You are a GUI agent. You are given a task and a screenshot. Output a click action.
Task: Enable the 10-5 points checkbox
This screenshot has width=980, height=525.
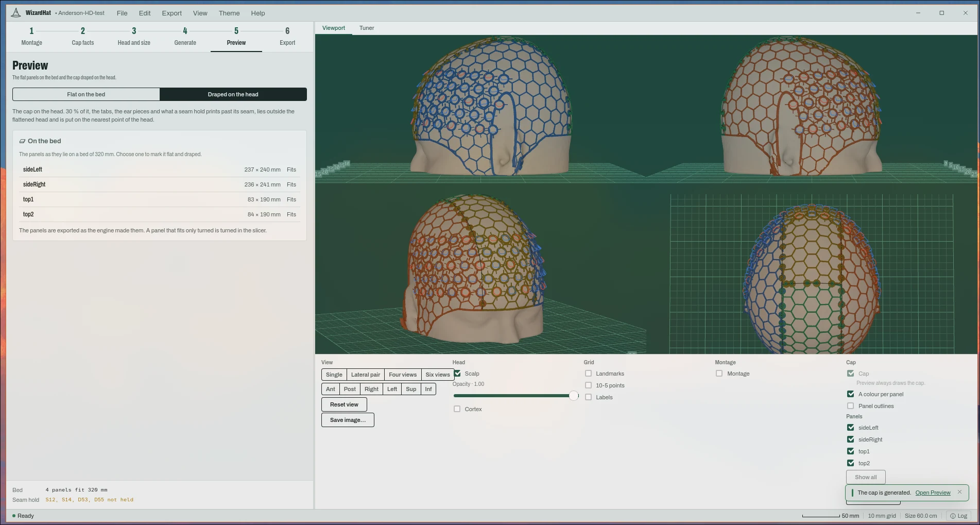point(589,385)
